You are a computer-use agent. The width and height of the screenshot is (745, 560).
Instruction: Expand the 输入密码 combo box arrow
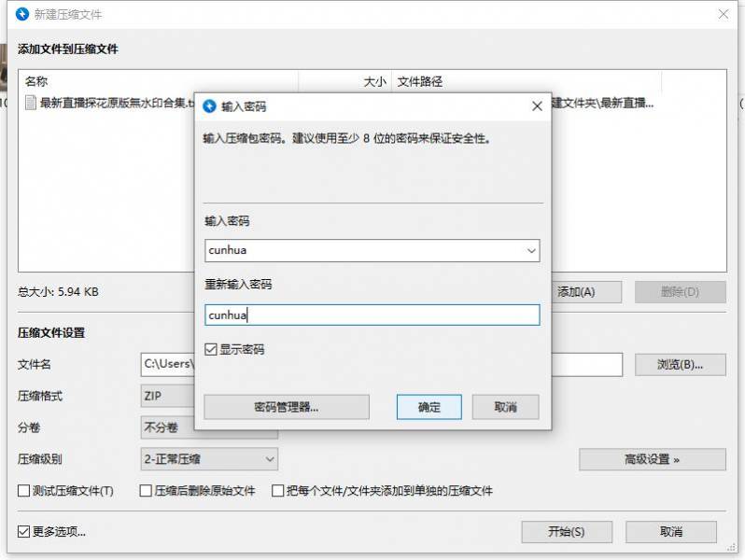pyautogui.click(x=531, y=250)
